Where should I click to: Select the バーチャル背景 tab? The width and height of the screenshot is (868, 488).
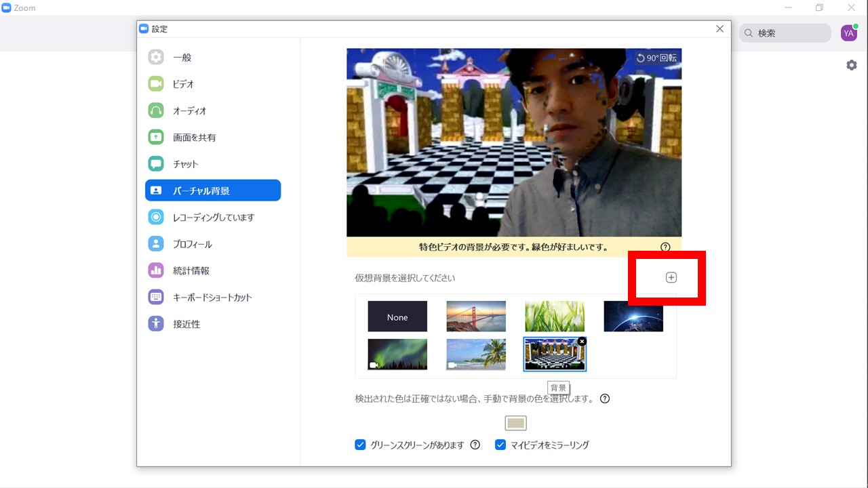coord(213,190)
